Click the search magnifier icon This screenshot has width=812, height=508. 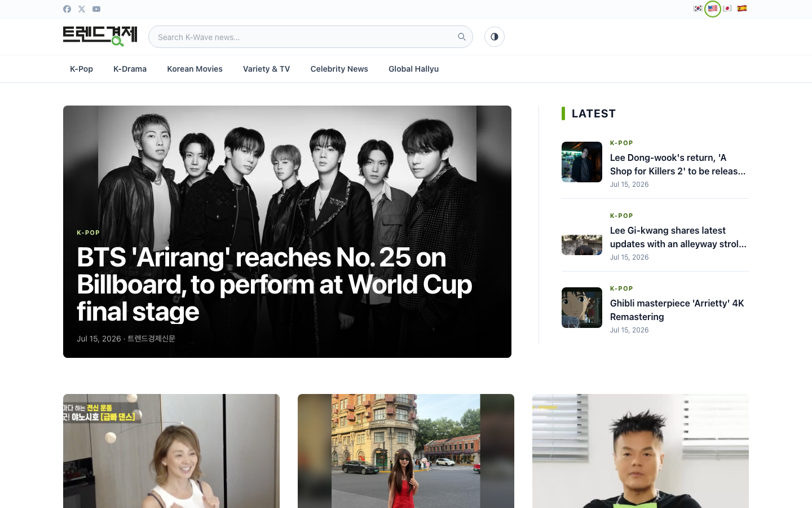pyautogui.click(x=462, y=37)
